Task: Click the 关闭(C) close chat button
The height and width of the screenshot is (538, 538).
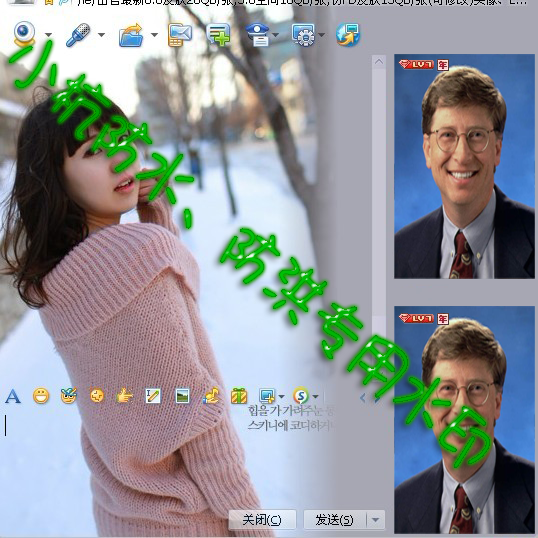Action: [x=262, y=520]
